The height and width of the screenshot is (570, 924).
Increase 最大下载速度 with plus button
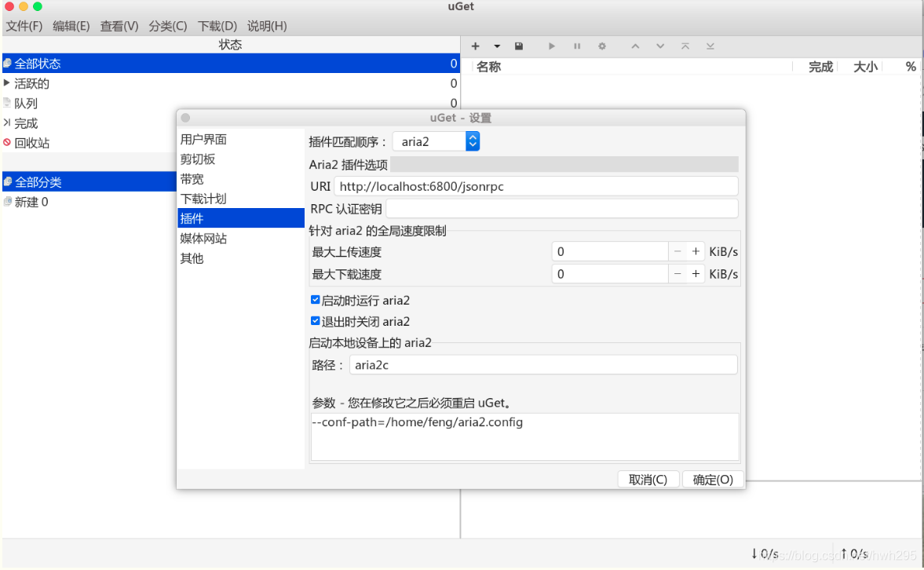click(696, 274)
